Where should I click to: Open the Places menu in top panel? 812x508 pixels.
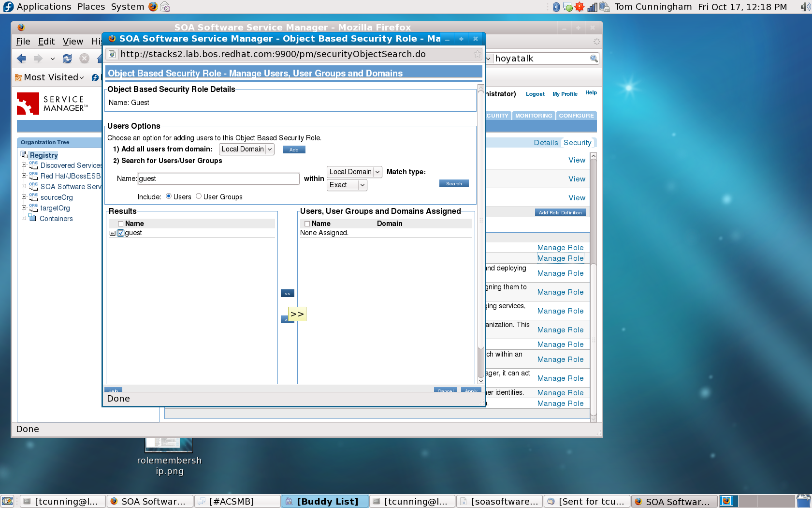tap(91, 7)
